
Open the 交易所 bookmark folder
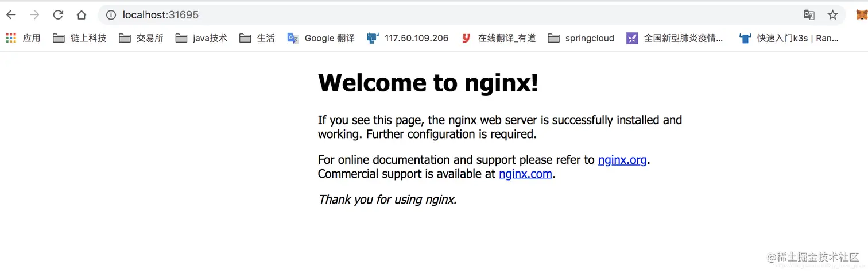pyautogui.click(x=141, y=38)
